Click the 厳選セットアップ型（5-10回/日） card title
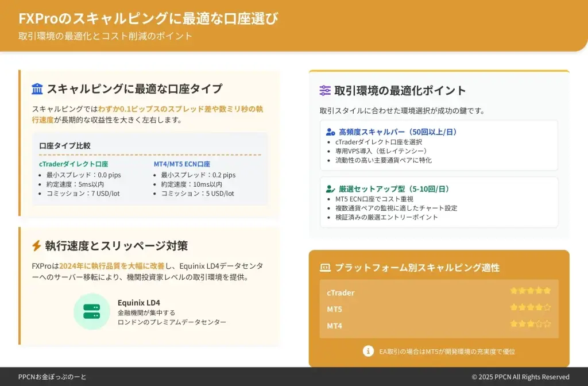Viewport: 588px width, 386px height. (x=394, y=189)
